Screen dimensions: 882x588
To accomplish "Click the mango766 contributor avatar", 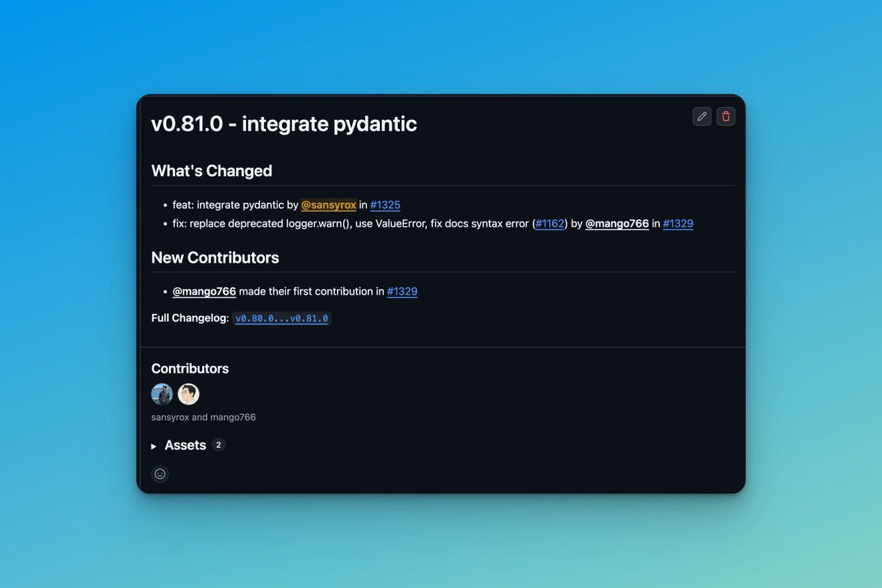I will [189, 395].
